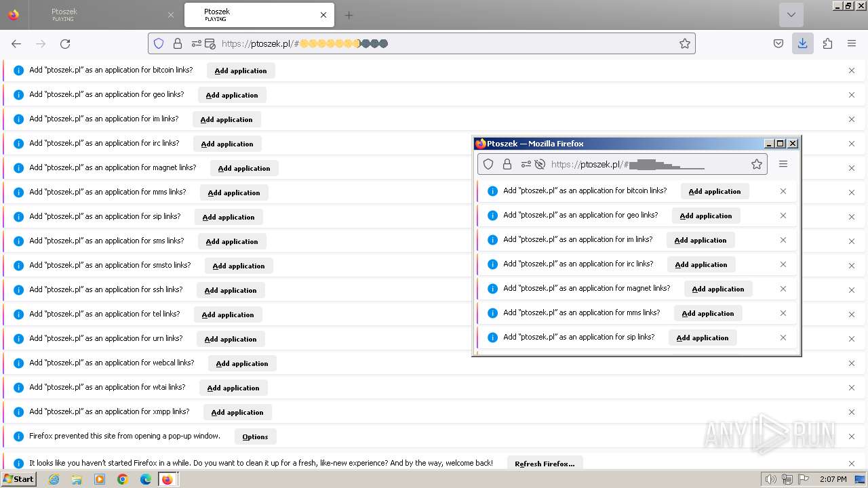Image resolution: width=868 pixels, height=488 pixels.
Task: Open Windows Start menu
Action: pyautogui.click(x=19, y=479)
